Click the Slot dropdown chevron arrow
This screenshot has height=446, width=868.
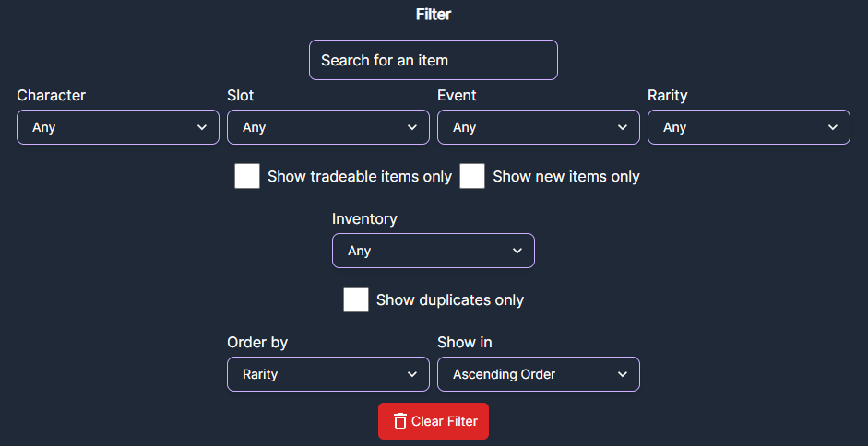tap(411, 127)
